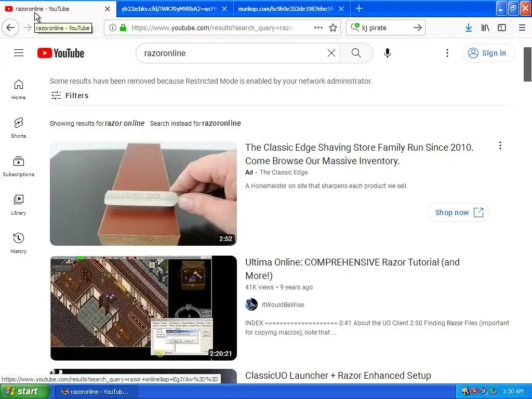532x399 pixels.
Task: Open Library in the sidebar
Action: coord(18,205)
